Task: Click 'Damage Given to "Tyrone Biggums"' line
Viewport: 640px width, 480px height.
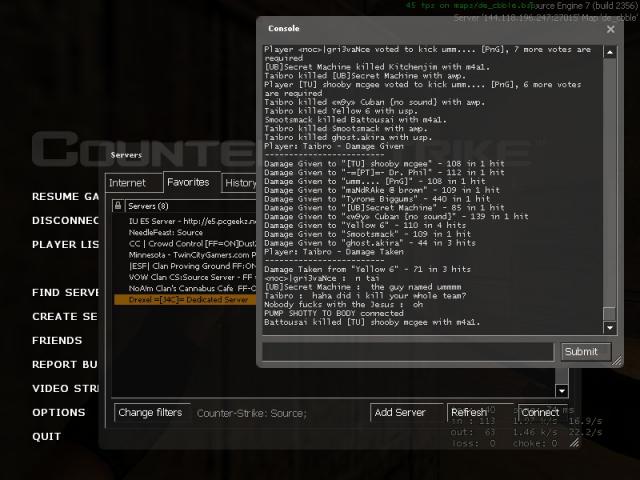Action: [377, 199]
